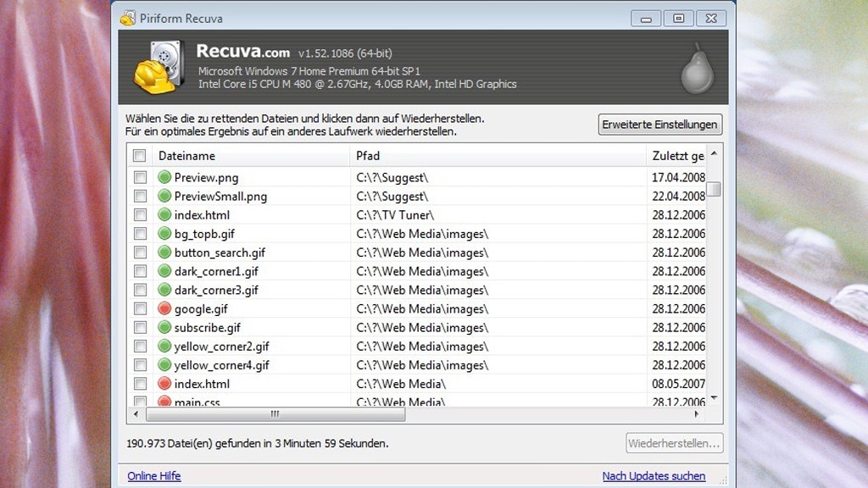The image size is (868, 488).
Task: Click the green dot of index.html in TV Tuner
Action: point(164,214)
